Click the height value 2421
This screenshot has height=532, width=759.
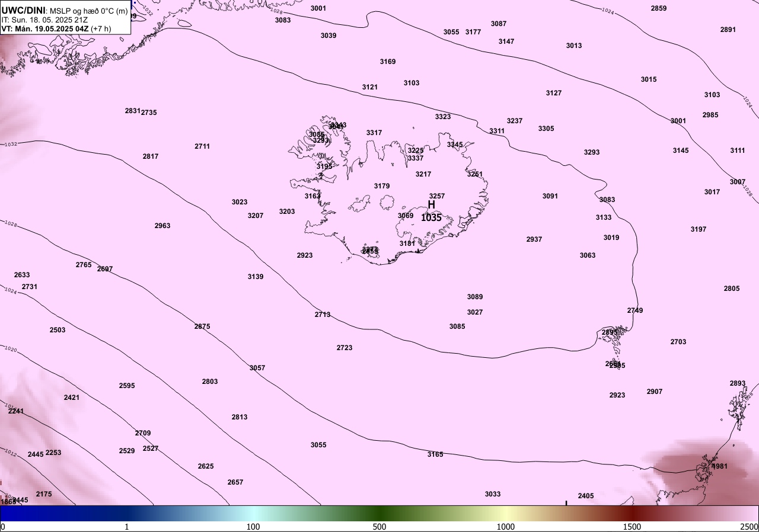coord(72,398)
